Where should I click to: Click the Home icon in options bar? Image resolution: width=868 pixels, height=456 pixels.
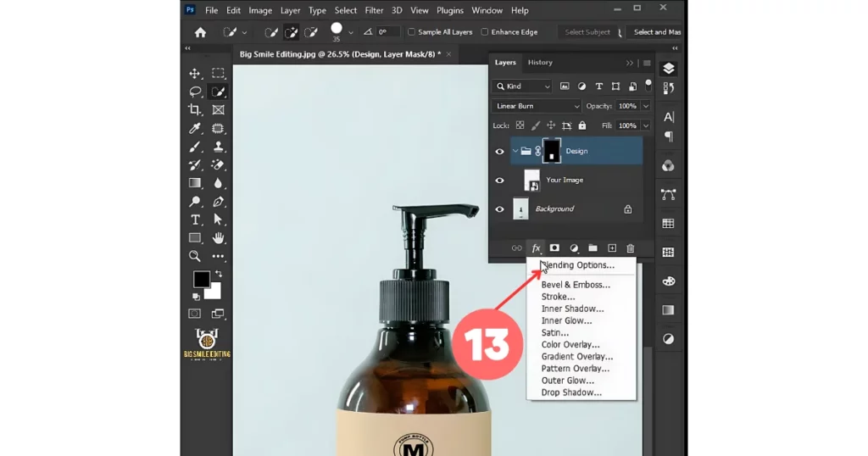pyautogui.click(x=200, y=33)
